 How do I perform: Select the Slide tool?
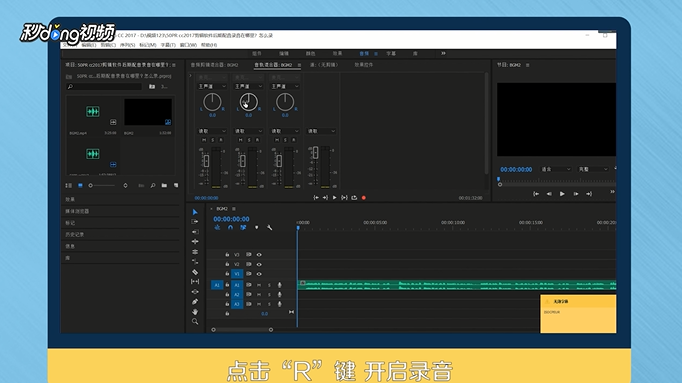coord(195,292)
